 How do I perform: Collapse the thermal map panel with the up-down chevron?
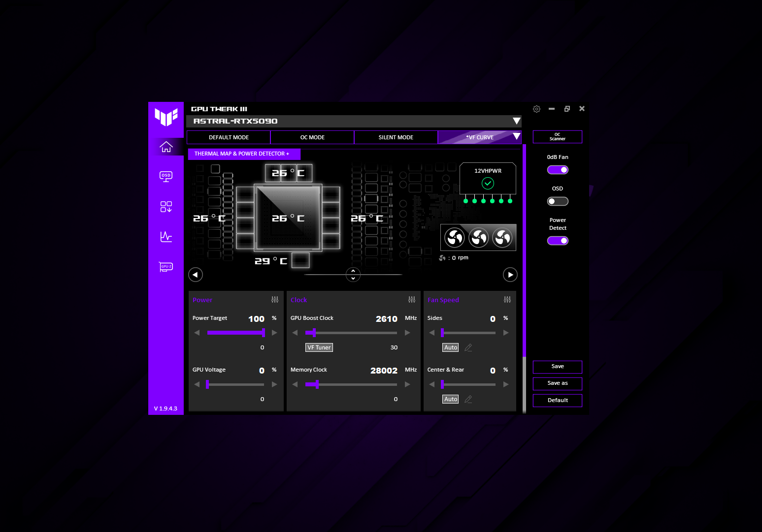[x=353, y=275]
